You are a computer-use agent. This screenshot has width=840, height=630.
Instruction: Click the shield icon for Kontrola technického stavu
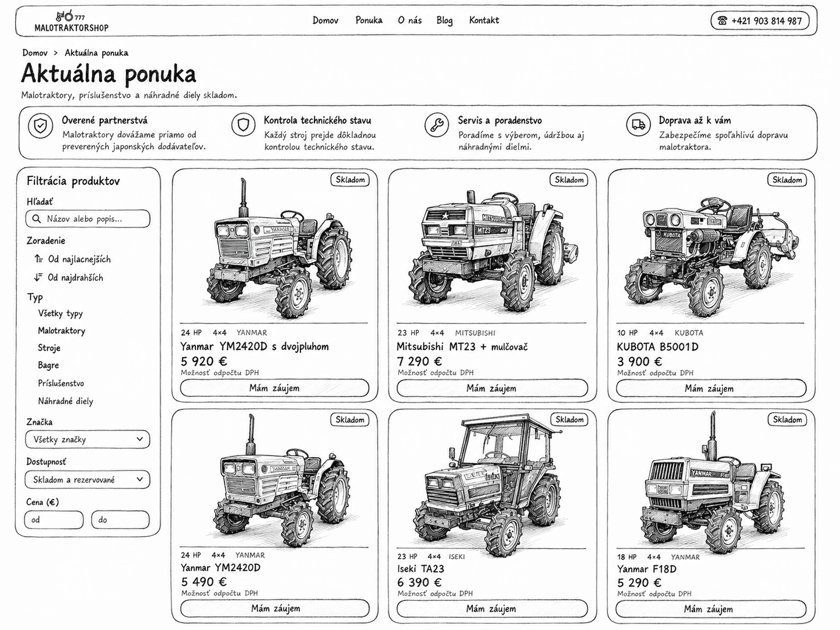[x=243, y=124]
